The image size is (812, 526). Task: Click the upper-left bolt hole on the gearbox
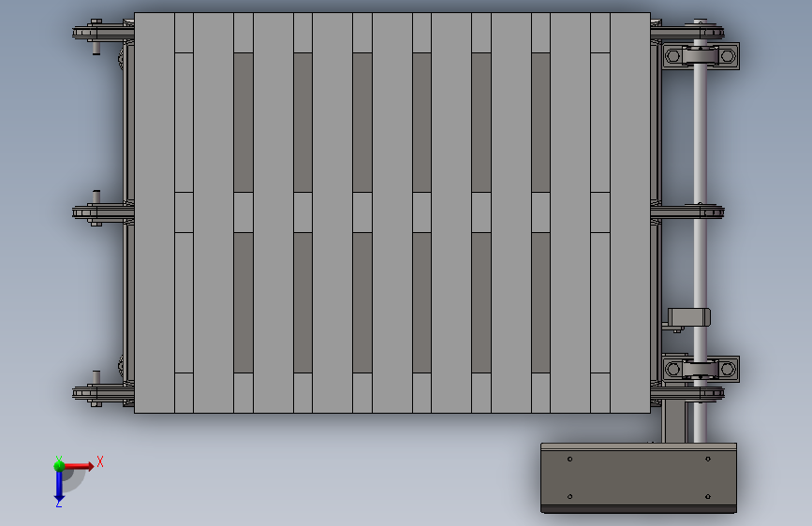[569, 459]
